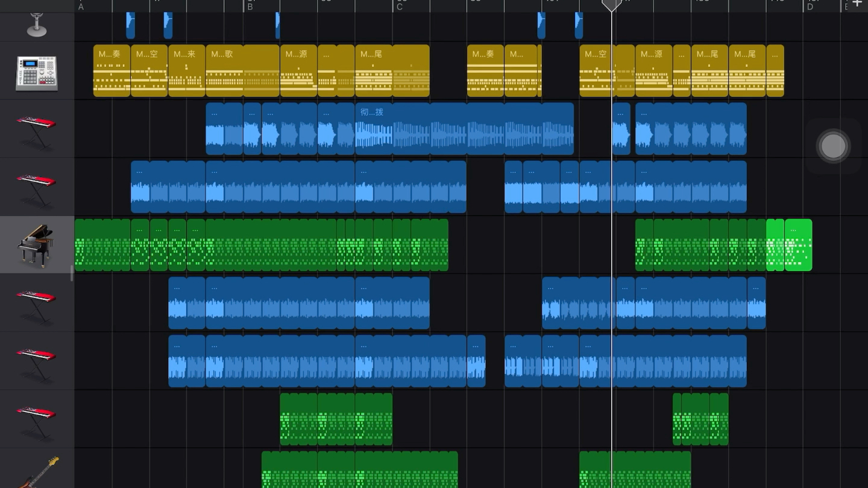The width and height of the screenshot is (868, 488).
Task: Select the first green region on piano track
Action: [x=102, y=245]
